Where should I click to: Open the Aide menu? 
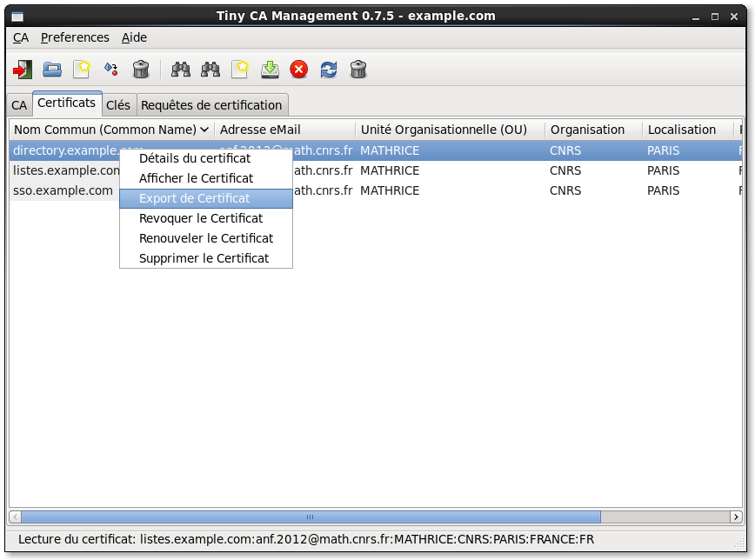coord(134,37)
